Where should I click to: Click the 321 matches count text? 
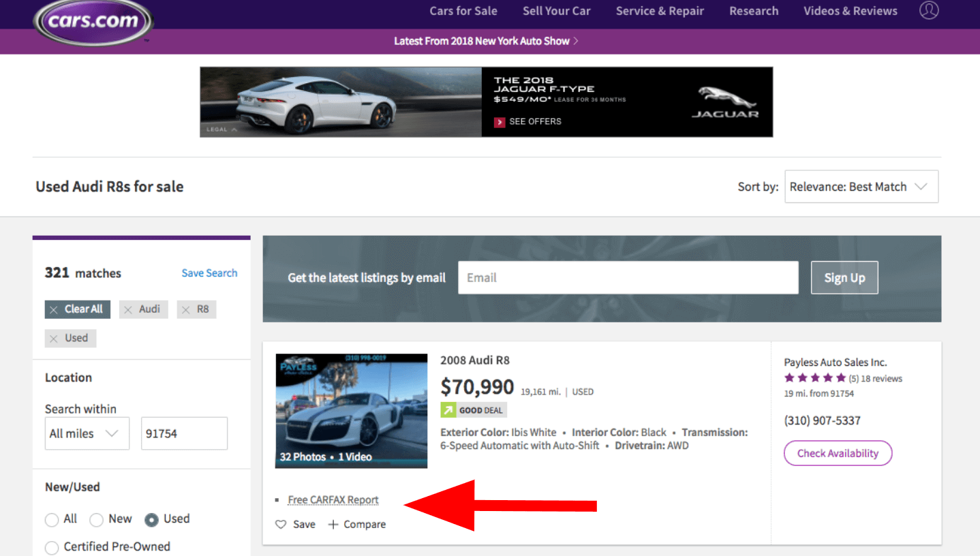(83, 273)
